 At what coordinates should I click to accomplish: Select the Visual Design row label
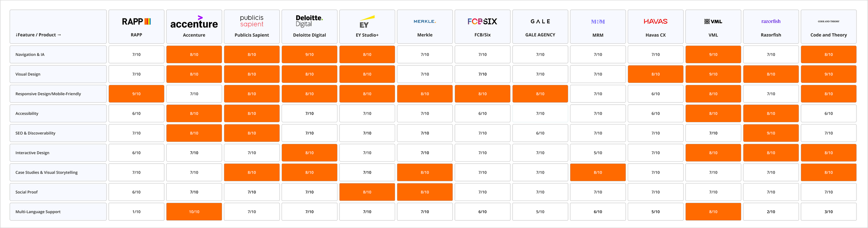tap(58, 74)
